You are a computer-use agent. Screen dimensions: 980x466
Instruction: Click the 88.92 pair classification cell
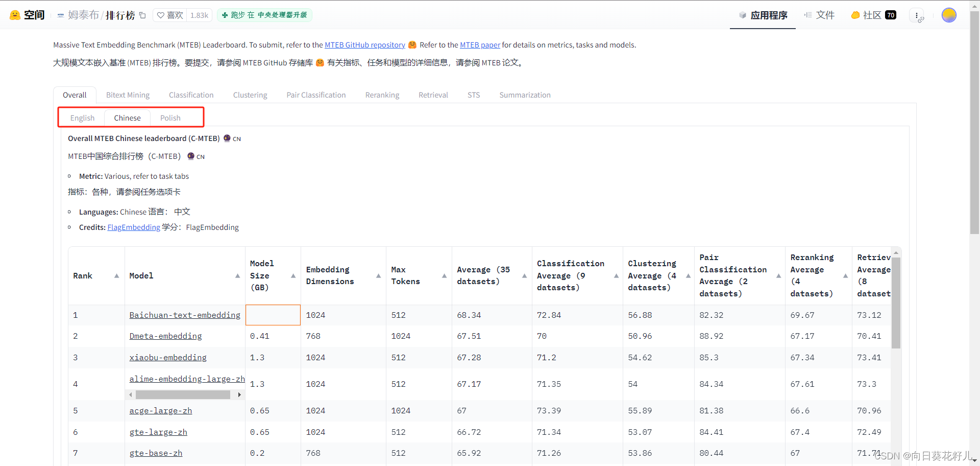pyautogui.click(x=740, y=336)
